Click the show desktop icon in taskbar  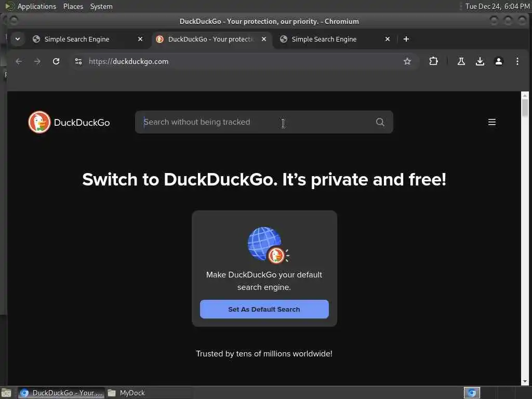point(6,393)
